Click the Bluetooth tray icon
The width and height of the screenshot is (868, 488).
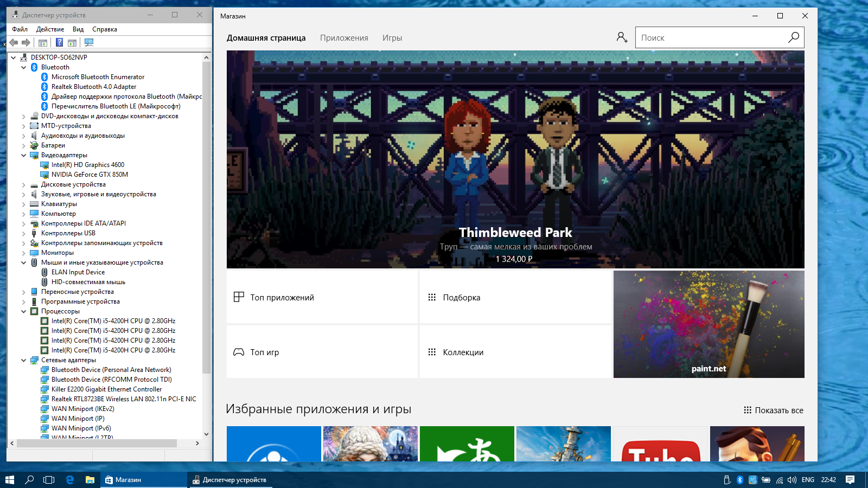pyautogui.click(x=739, y=479)
